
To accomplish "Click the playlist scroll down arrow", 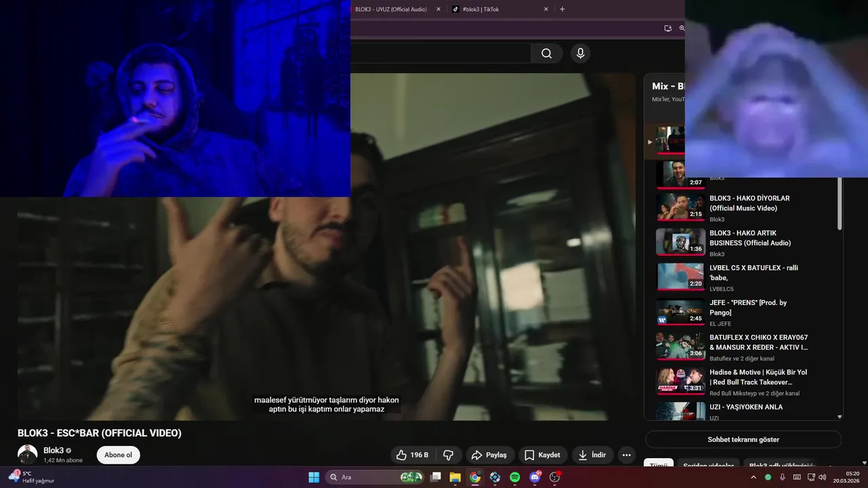I will pos(840,417).
